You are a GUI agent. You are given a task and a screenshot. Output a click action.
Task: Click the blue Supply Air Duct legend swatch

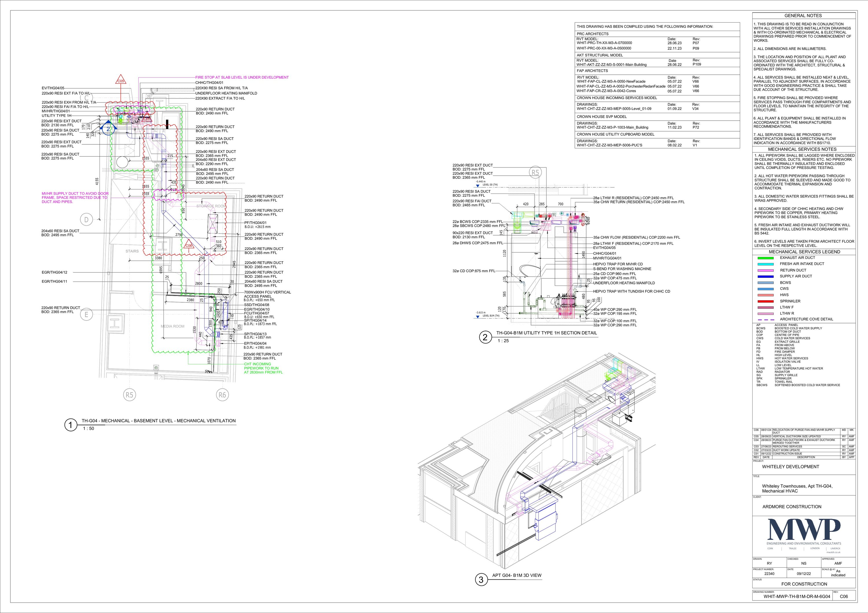(765, 276)
